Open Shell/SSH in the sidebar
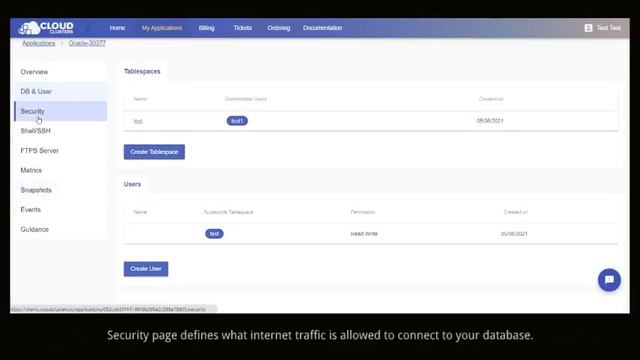Image resolution: width=640 pixels, height=360 pixels. click(60, 131)
